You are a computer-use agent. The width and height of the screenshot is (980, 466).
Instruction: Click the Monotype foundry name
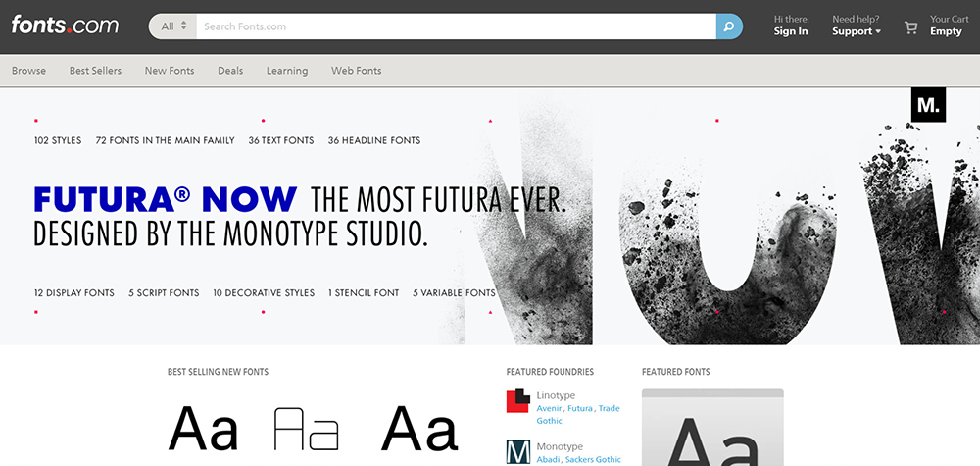click(560, 447)
